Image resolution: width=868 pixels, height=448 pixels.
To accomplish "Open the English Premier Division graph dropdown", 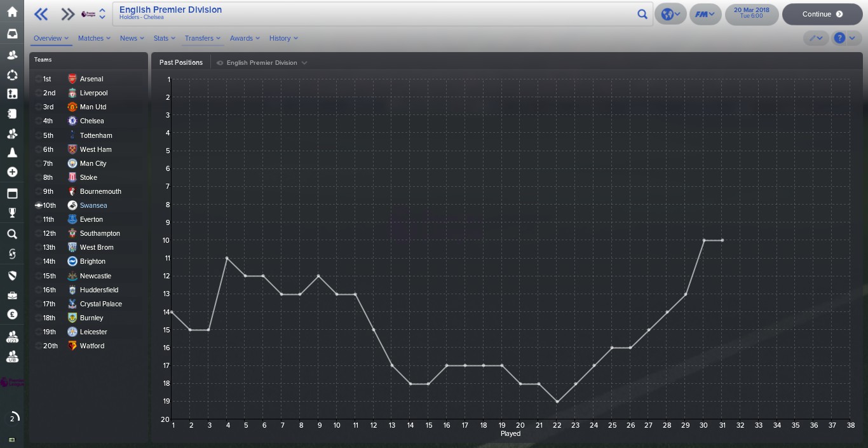I will click(x=262, y=63).
